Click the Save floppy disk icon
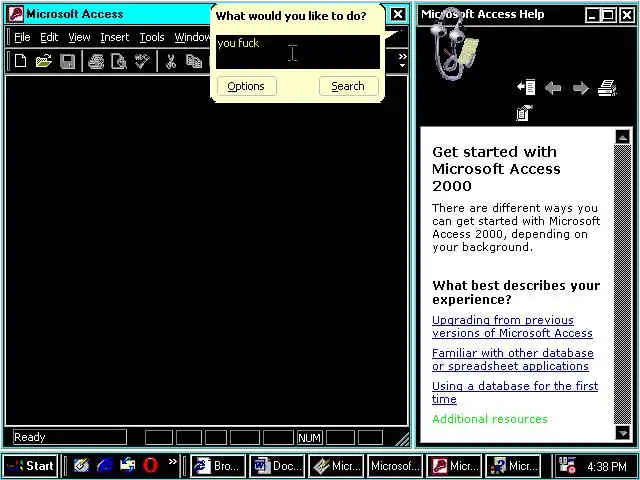The height and width of the screenshot is (480, 640). tap(67, 62)
